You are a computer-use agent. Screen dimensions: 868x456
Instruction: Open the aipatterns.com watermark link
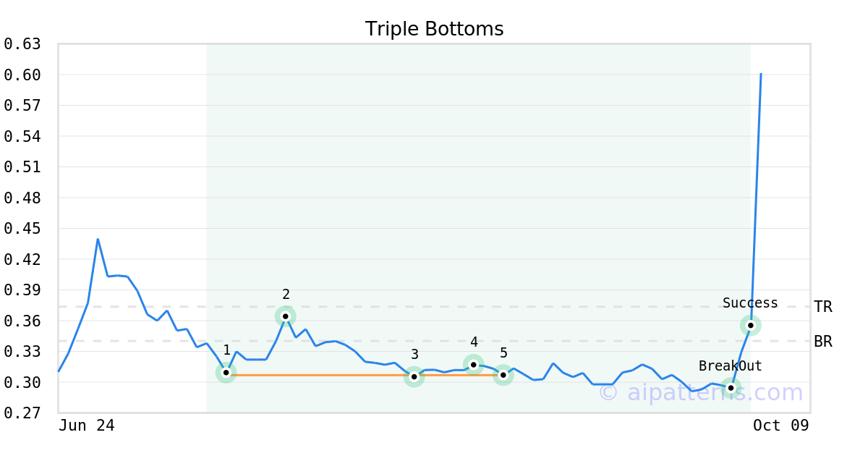pos(700,393)
